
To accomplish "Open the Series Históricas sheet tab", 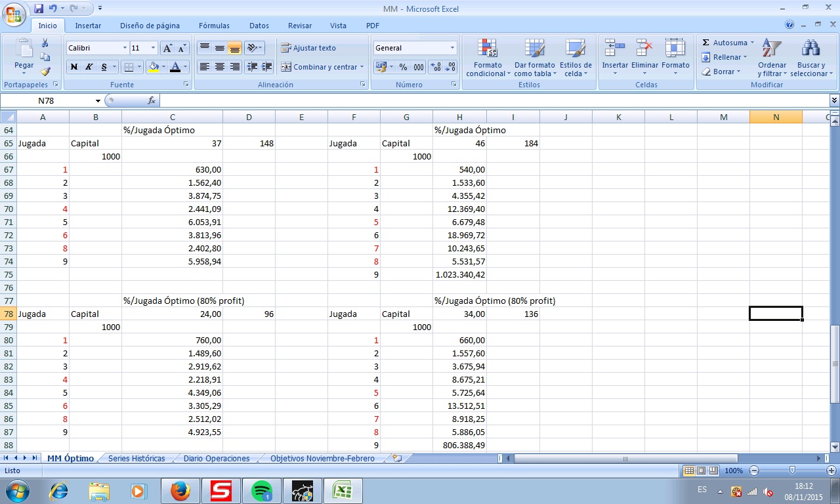I will point(136,458).
